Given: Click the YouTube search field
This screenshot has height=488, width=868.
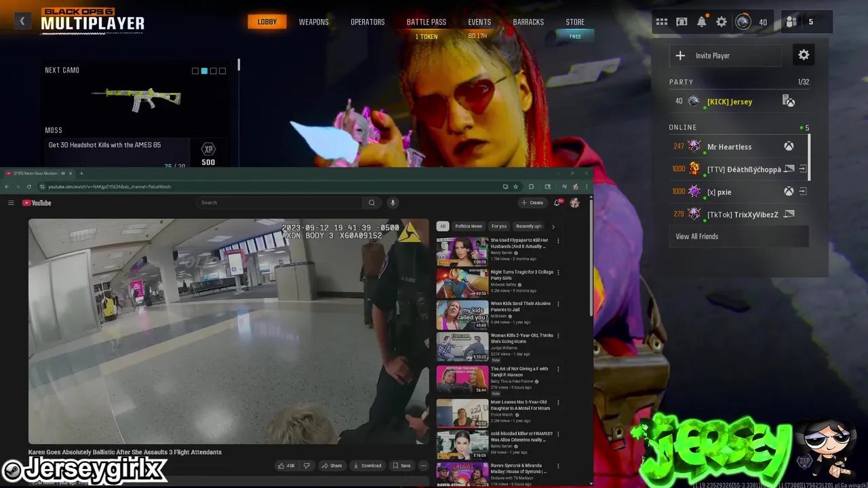Looking at the screenshot, I should 279,203.
